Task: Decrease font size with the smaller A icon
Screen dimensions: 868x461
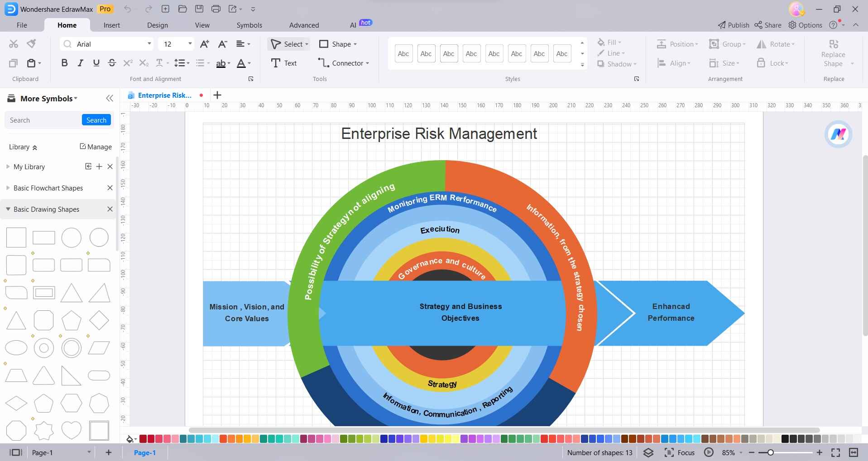Action: [222, 44]
